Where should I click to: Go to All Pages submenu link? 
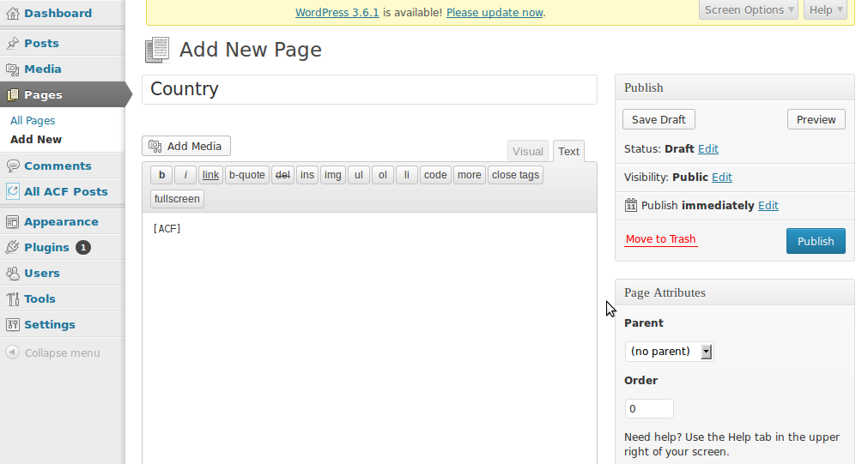[33, 121]
